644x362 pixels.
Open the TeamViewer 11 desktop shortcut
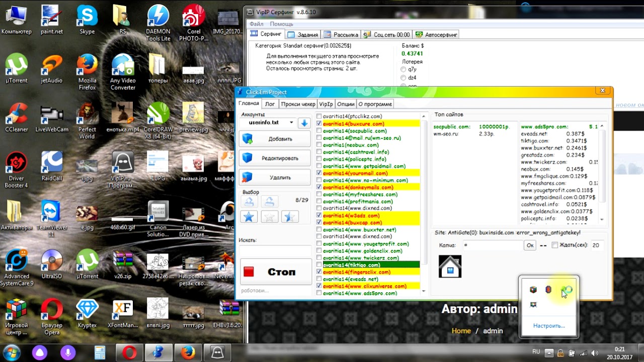point(51,219)
